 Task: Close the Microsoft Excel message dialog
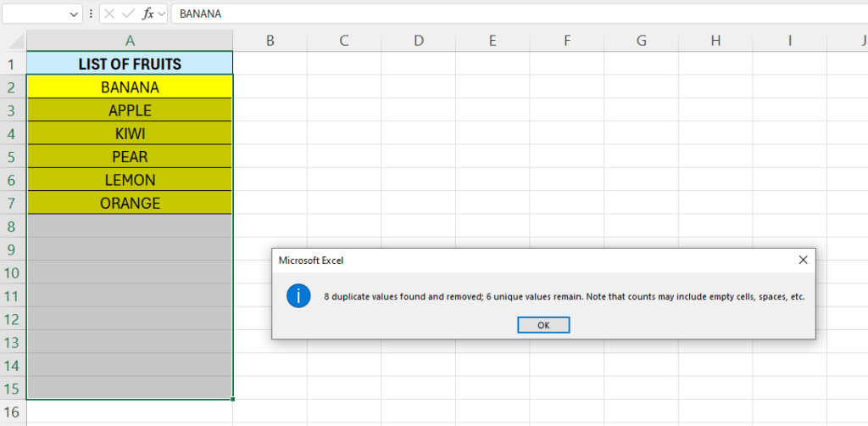(x=802, y=261)
